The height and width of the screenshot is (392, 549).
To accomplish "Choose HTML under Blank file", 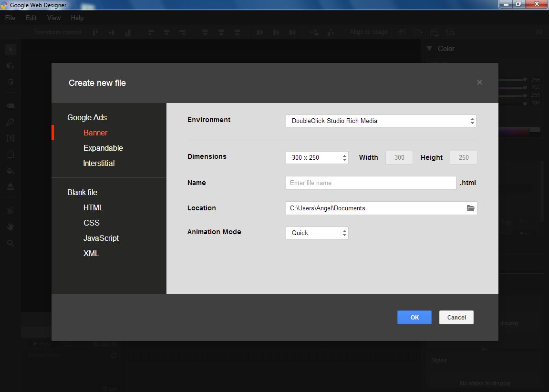I will click(93, 207).
